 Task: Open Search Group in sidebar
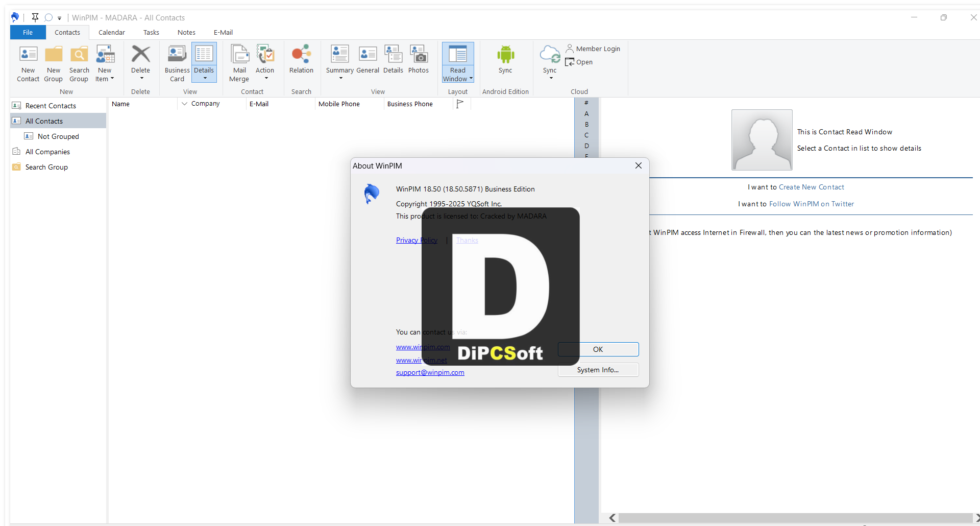pos(58,167)
